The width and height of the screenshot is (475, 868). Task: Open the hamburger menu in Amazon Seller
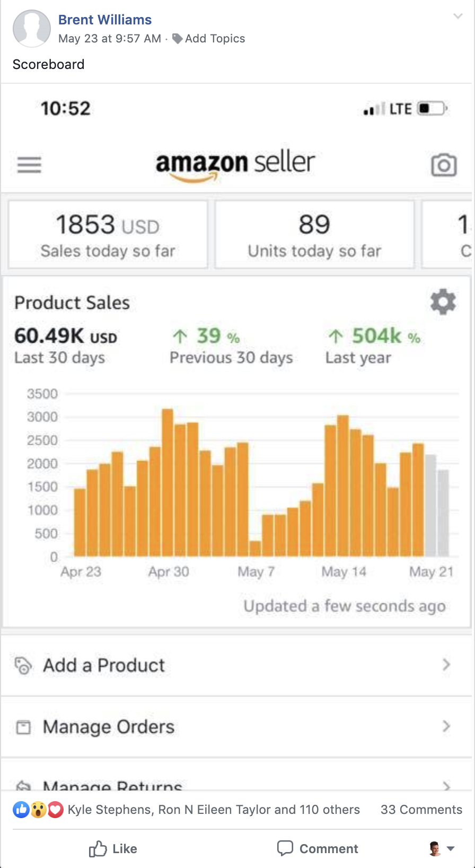tap(29, 165)
